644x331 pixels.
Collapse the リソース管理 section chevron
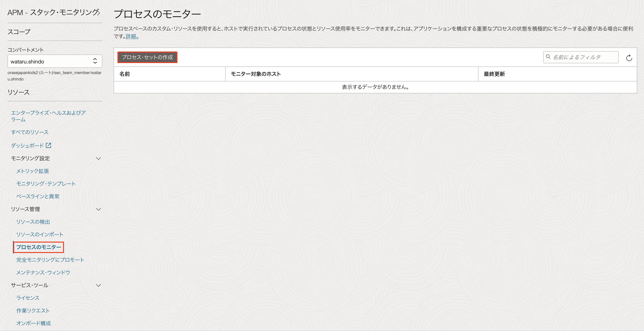click(98, 209)
